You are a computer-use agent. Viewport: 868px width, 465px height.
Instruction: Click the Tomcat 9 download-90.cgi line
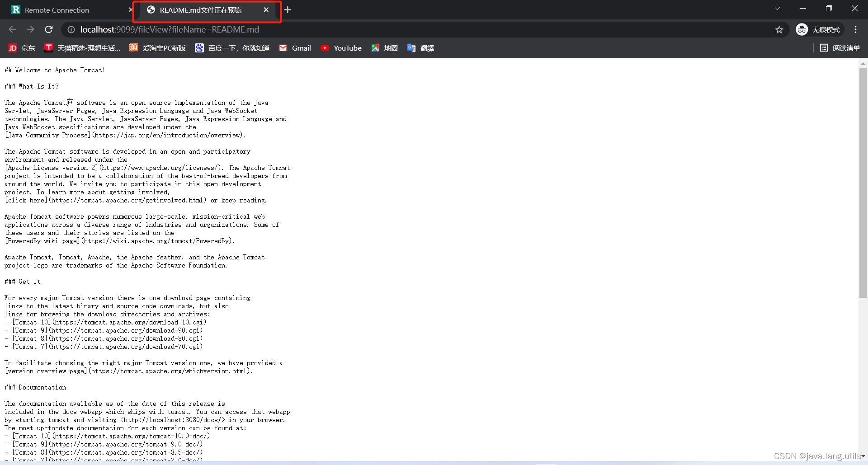click(104, 330)
